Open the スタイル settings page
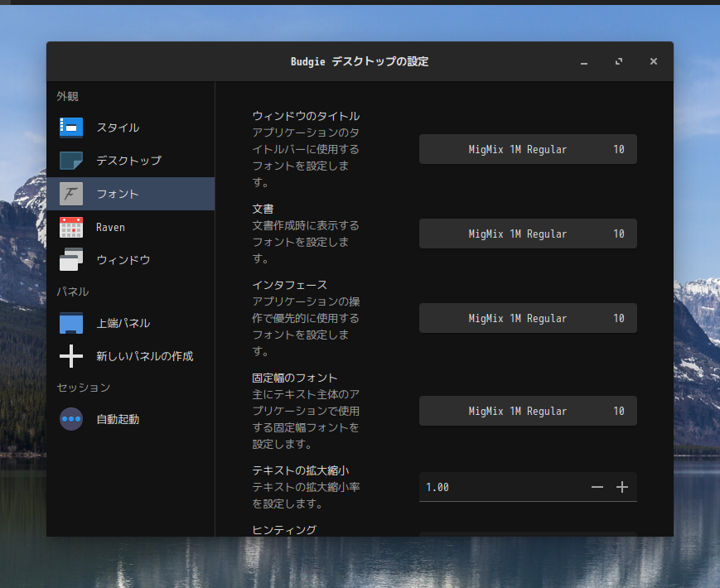Image resolution: width=720 pixels, height=588 pixels. point(130,128)
